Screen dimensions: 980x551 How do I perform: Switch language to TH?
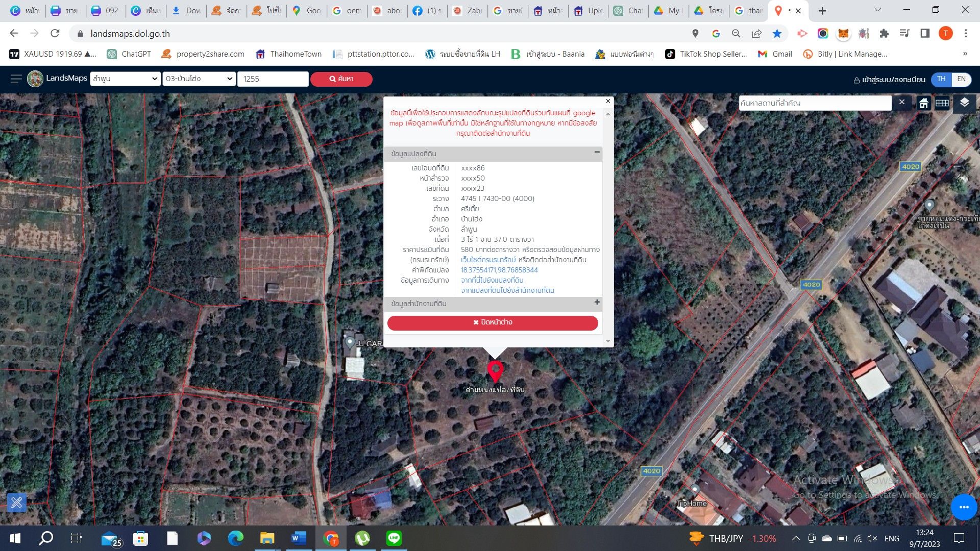(941, 79)
